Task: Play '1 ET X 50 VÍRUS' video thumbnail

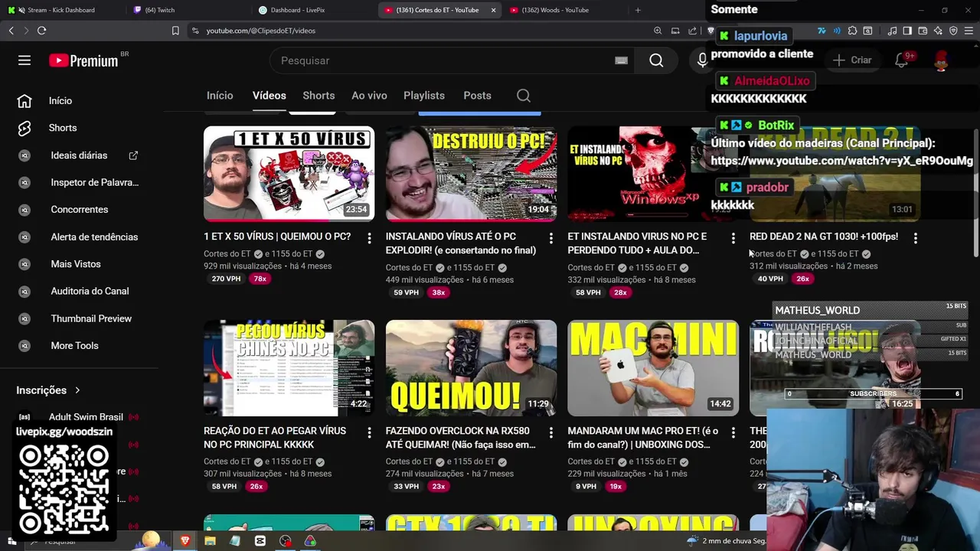Action: coord(289,174)
